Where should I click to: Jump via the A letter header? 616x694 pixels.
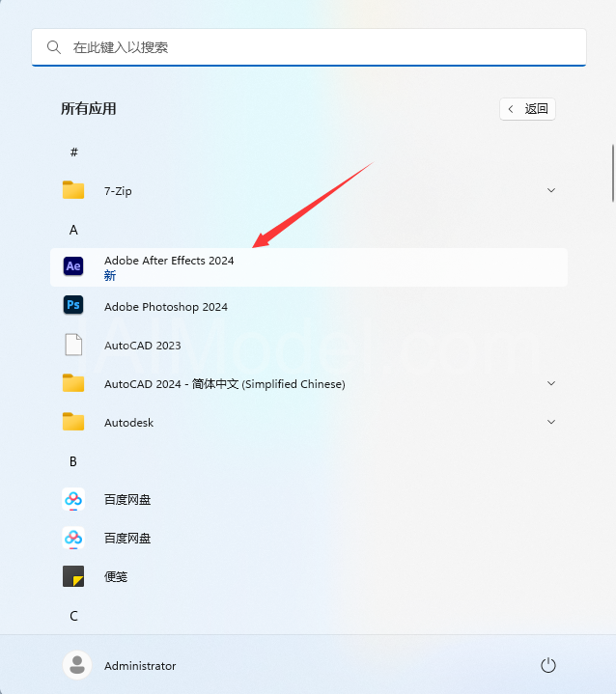point(73,230)
